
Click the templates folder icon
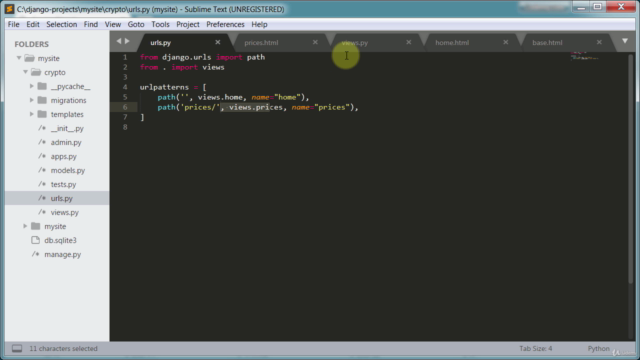pyautogui.click(x=42, y=114)
